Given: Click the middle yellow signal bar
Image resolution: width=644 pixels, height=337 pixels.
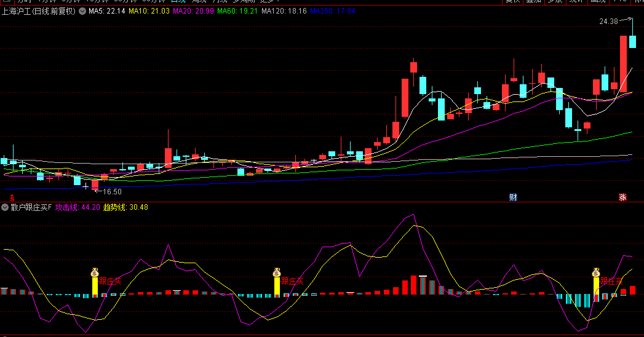Looking at the screenshot, I should [x=277, y=286].
